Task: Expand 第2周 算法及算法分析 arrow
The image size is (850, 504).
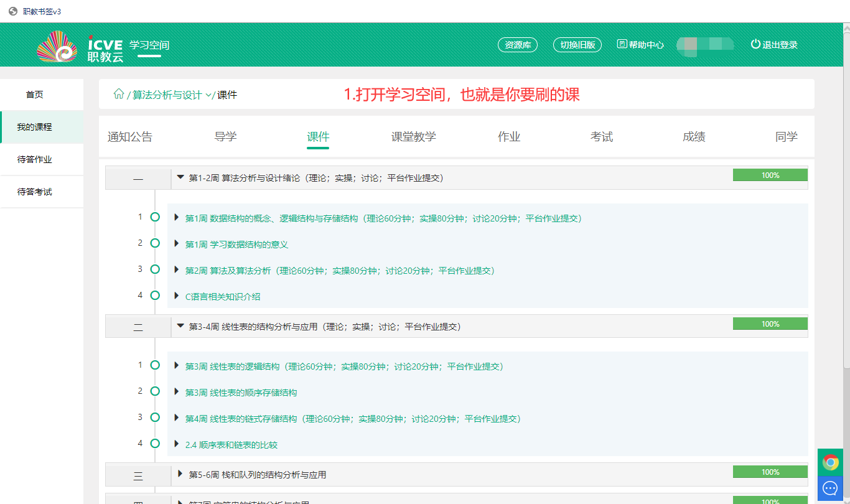Action: [177, 270]
